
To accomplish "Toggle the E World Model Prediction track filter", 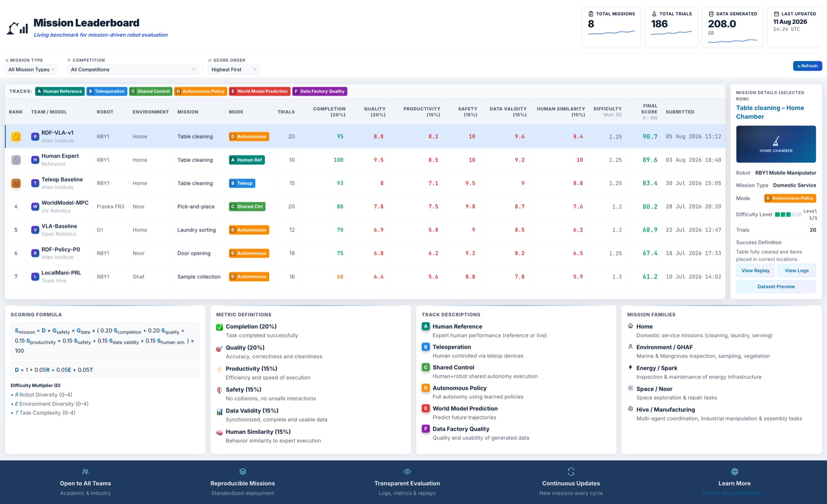I will pos(260,91).
